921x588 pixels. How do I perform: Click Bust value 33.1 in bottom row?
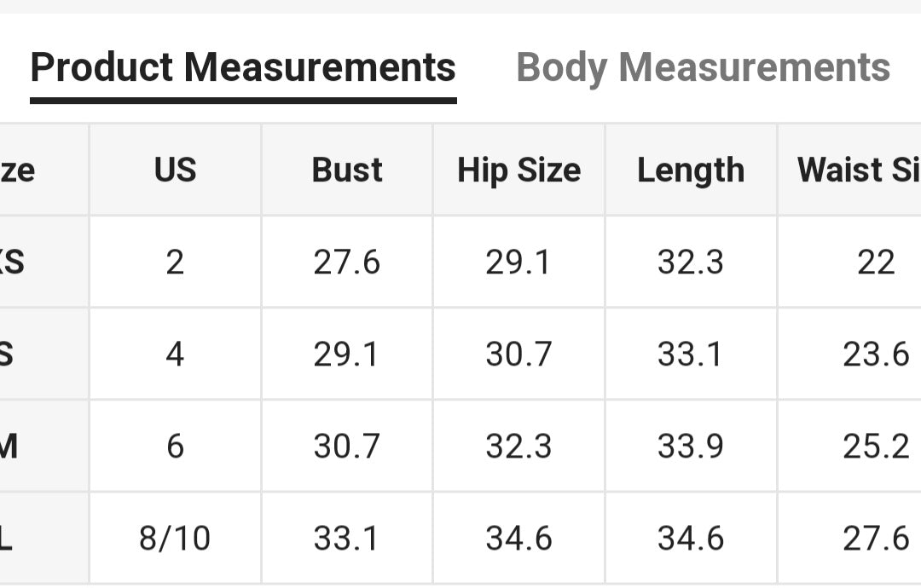tap(347, 539)
